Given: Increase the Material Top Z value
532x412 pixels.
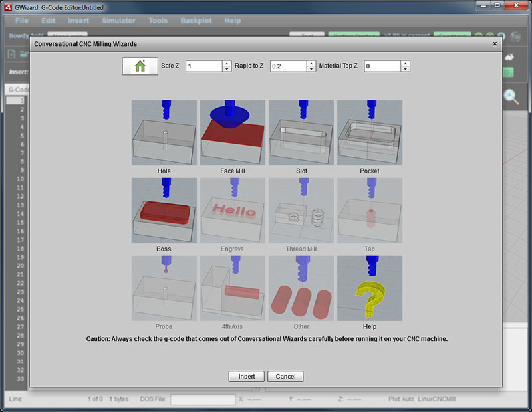Looking at the screenshot, I should [404, 62].
